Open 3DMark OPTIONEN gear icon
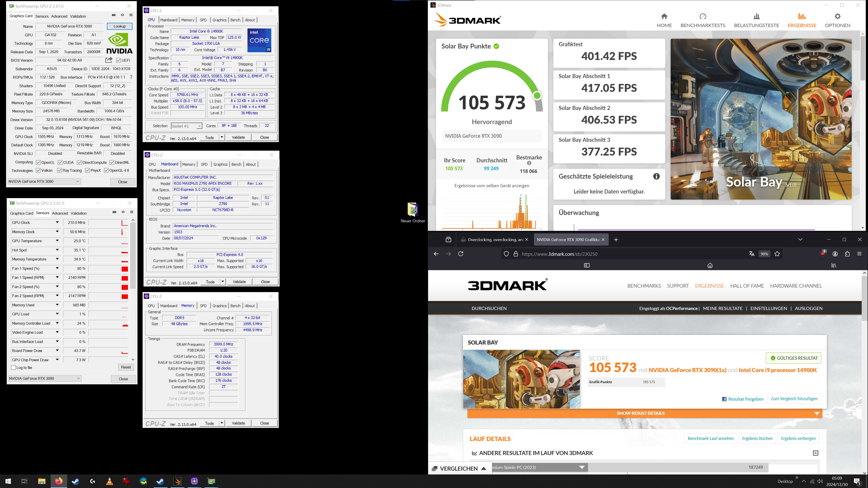 coord(837,16)
